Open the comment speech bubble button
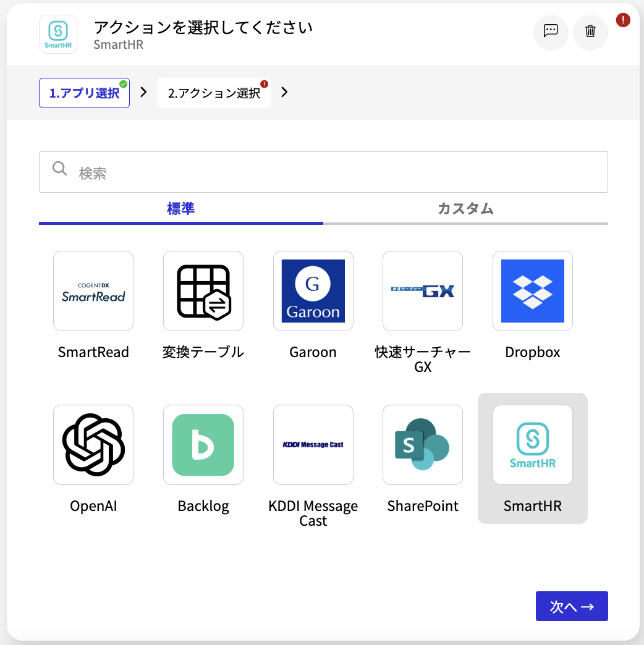644x645 pixels. [x=551, y=32]
